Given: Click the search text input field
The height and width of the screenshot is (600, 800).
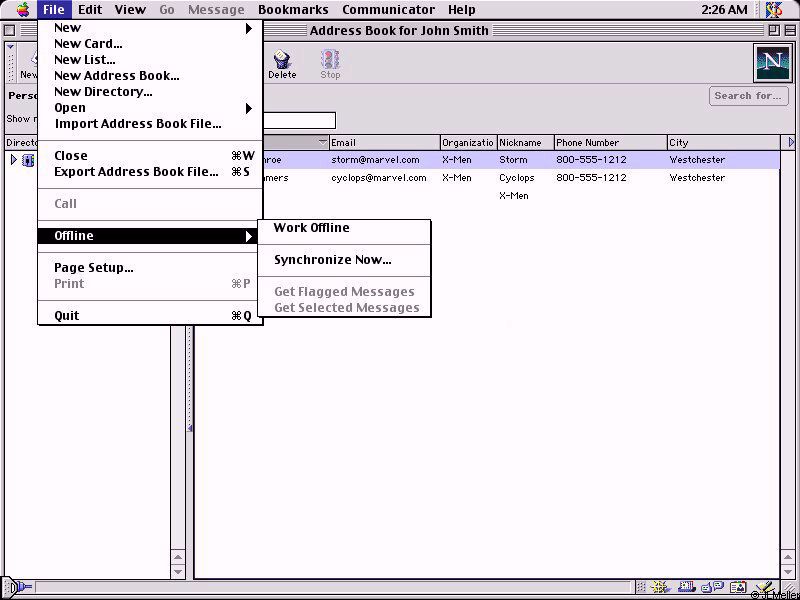Looking at the screenshot, I should coord(300,121).
